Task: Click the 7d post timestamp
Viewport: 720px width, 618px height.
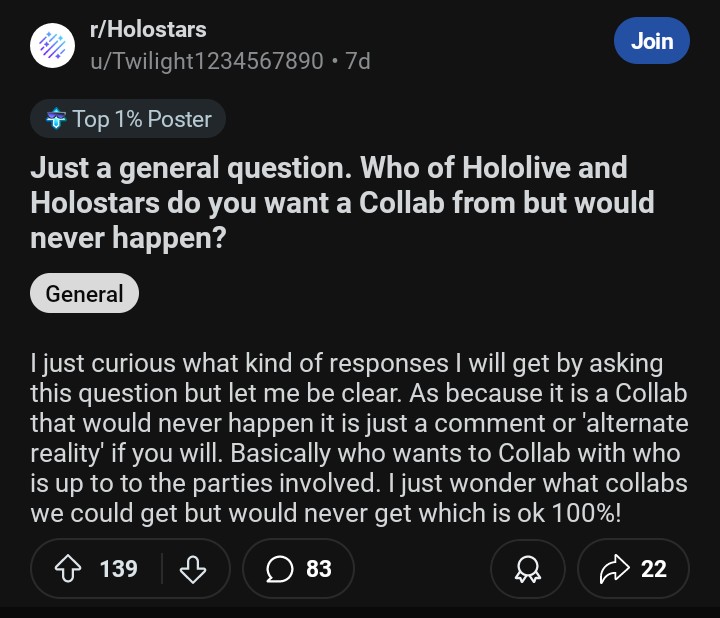Action: pos(357,61)
